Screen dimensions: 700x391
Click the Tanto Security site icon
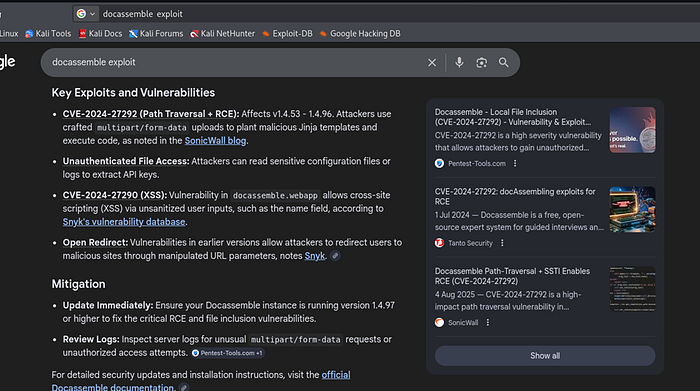coord(439,243)
